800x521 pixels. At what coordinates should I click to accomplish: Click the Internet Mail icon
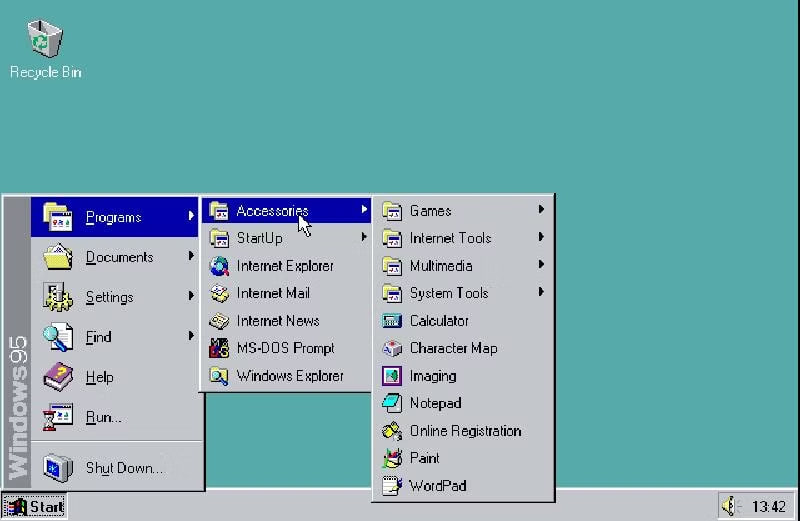click(x=219, y=293)
